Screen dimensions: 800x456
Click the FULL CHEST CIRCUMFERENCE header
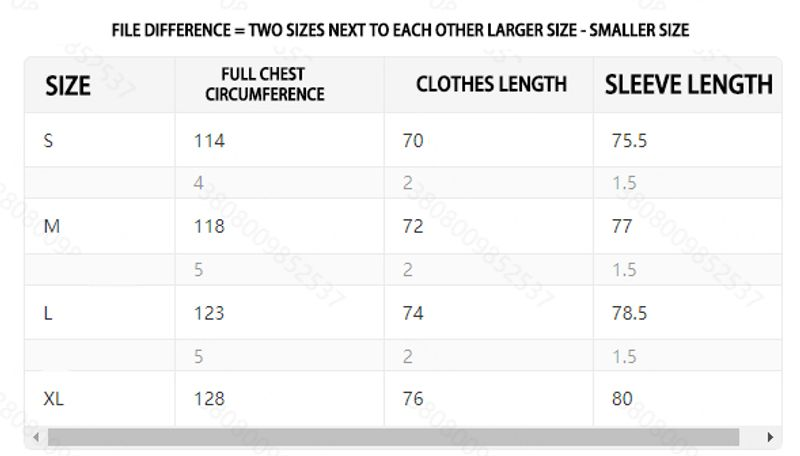click(x=265, y=84)
